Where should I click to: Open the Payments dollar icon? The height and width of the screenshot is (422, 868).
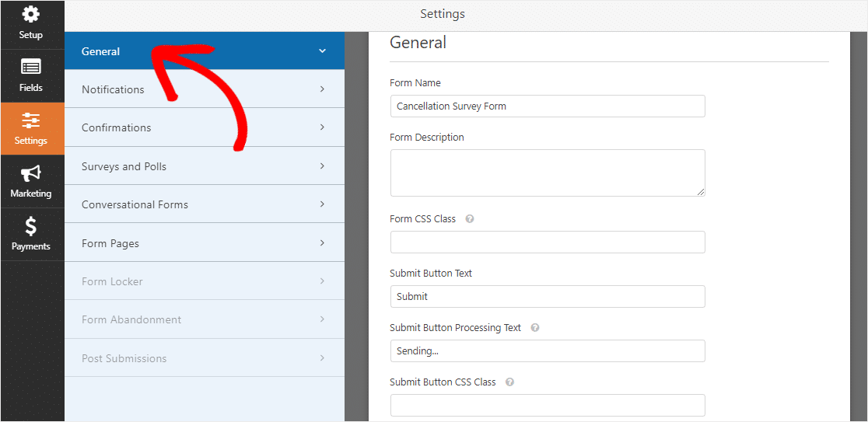pyautogui.click(x=31, y=226)
